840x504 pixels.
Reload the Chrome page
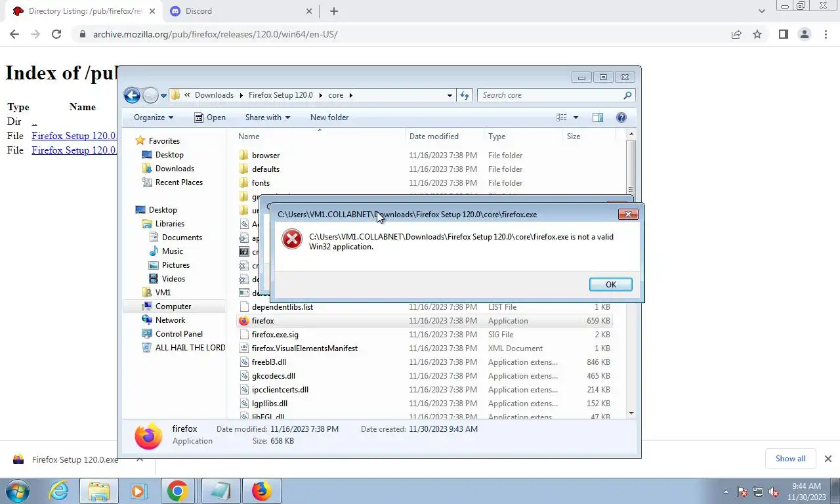(56, 34)
